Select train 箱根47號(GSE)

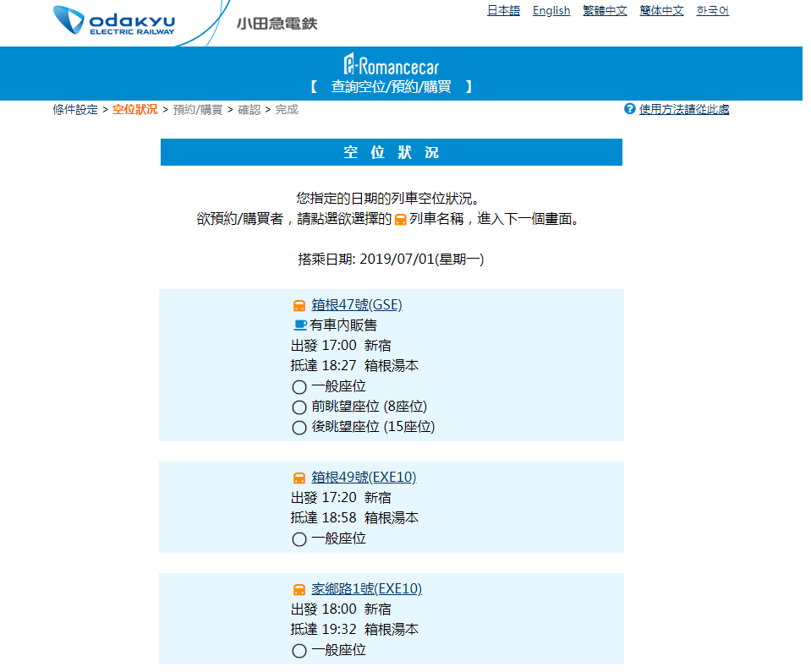pyautogui.click(x=357, y=305)
